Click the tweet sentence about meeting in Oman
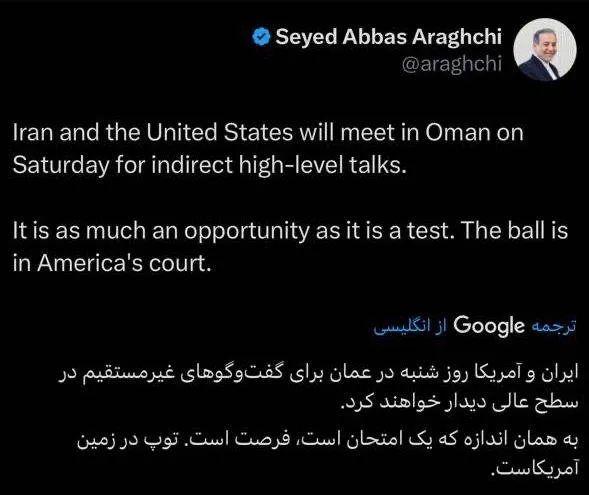 tap(268, 149)
